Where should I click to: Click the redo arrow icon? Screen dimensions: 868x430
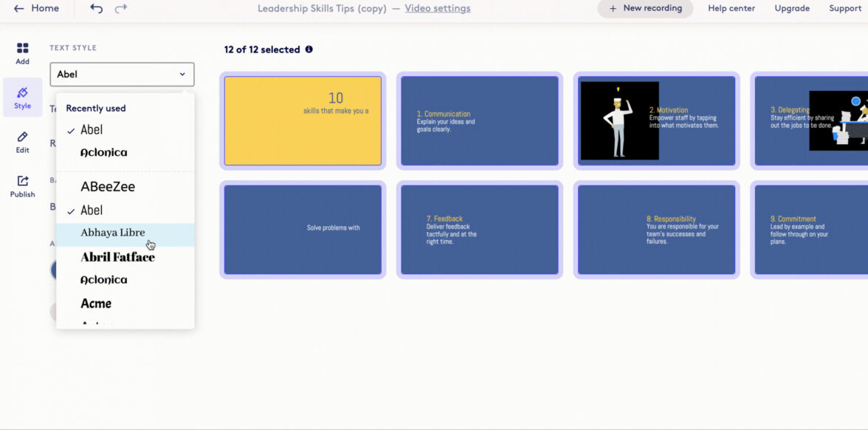(x=121, y=8)
